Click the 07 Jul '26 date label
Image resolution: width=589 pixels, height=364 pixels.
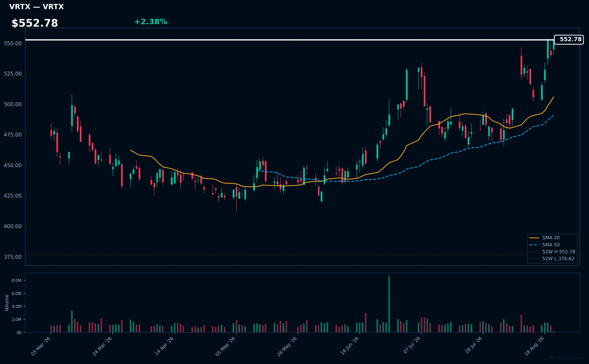click(412, 345)
